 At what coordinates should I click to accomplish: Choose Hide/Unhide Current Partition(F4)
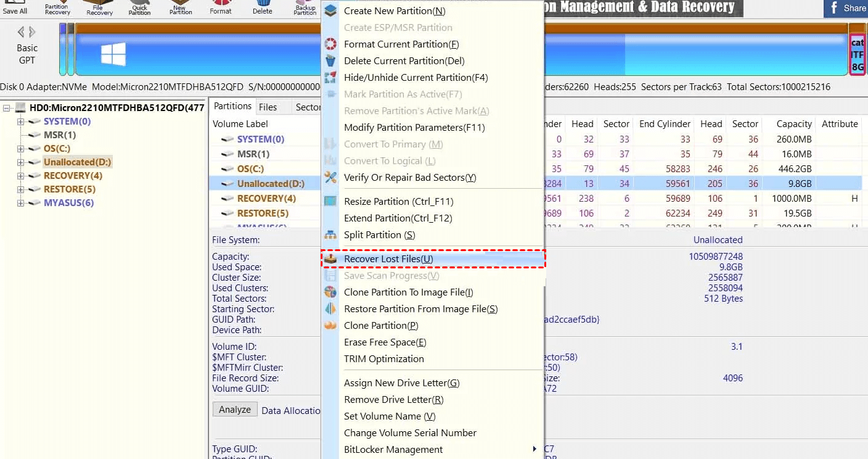coord(433,78)
